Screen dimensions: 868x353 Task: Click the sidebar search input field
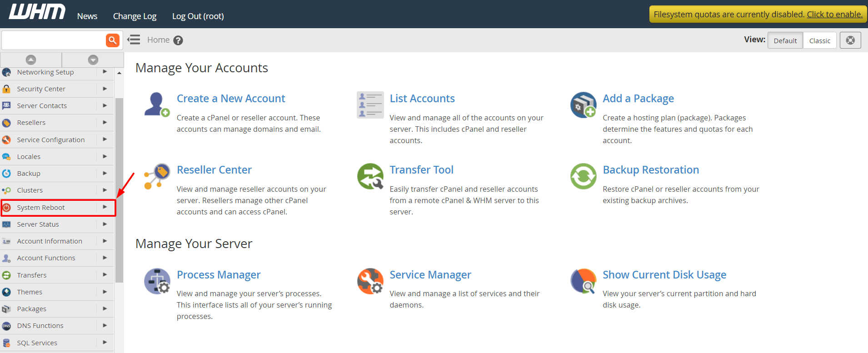coord(54,40)
